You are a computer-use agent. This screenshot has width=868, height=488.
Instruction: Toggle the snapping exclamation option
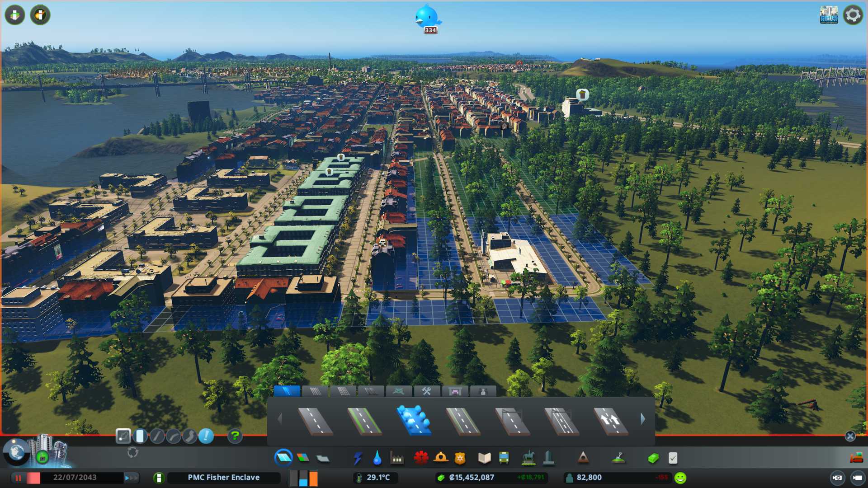(206, 436)
